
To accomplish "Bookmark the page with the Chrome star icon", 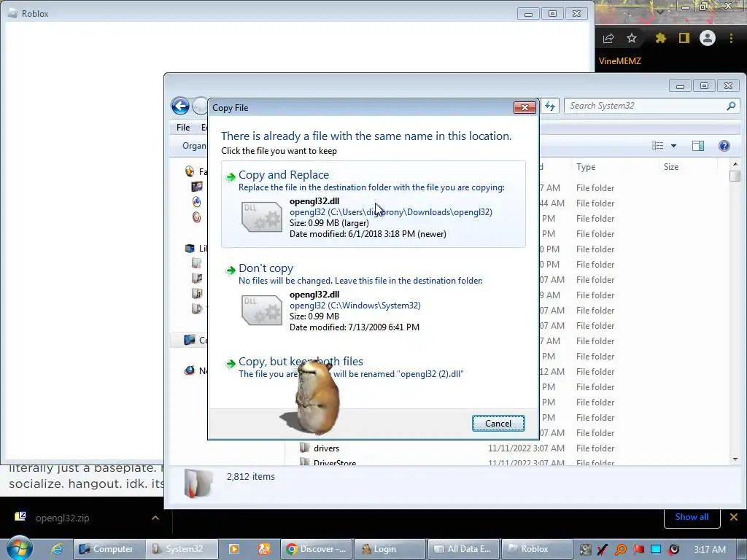I will [x=632, y=38].
